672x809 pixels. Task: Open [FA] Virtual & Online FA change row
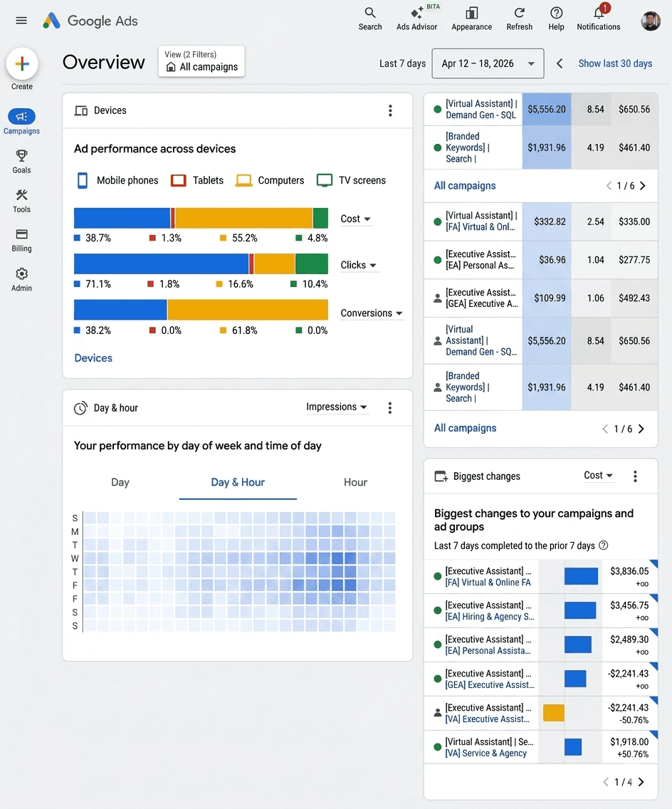click(541, 577)
